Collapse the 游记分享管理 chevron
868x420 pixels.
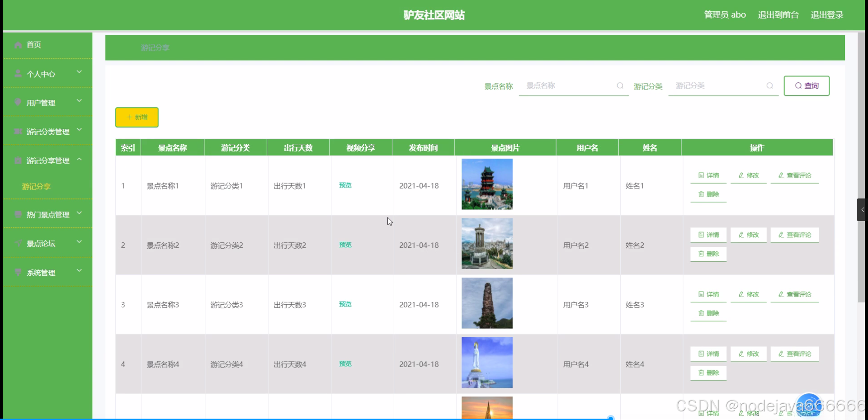80,159
